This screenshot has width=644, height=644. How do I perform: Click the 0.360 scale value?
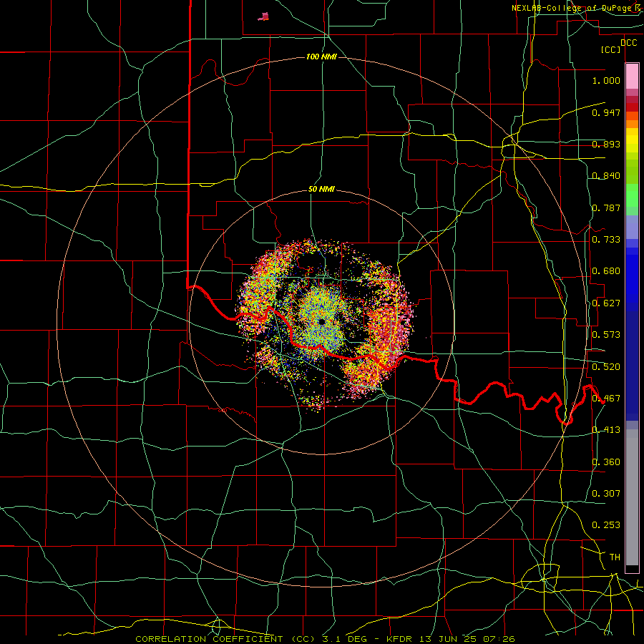point(606,462)
